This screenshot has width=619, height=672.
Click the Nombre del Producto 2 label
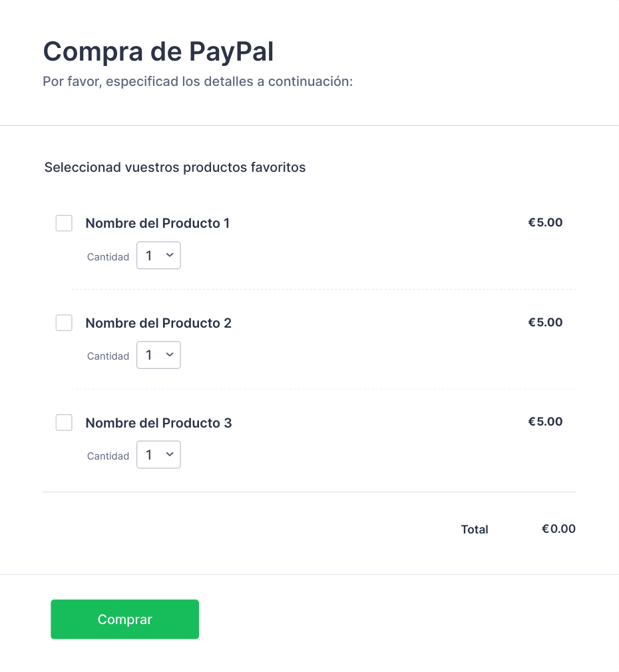click(158, 323)
